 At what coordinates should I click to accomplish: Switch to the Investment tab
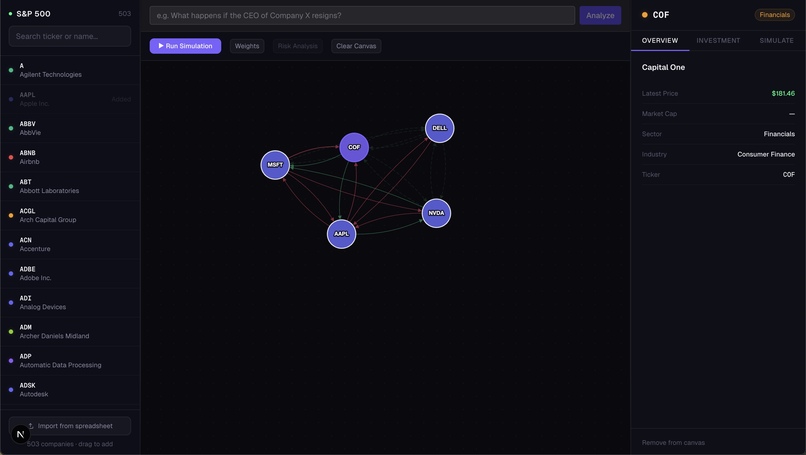(718, 41)
